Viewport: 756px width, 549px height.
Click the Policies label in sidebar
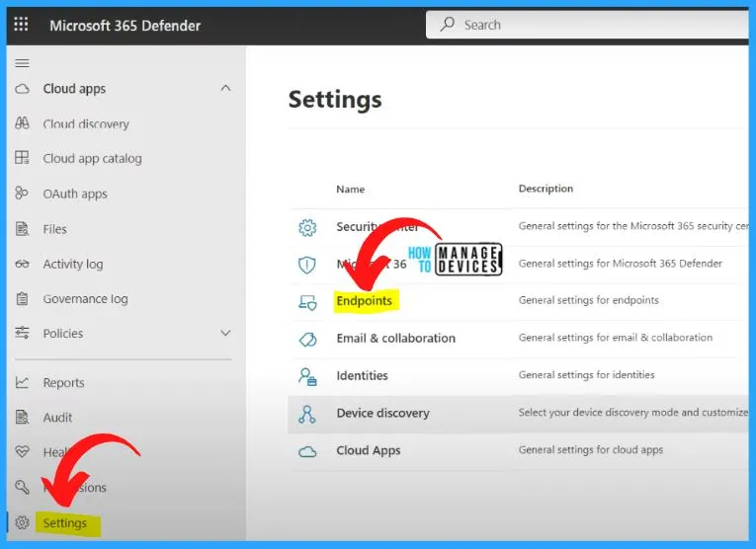62,334
